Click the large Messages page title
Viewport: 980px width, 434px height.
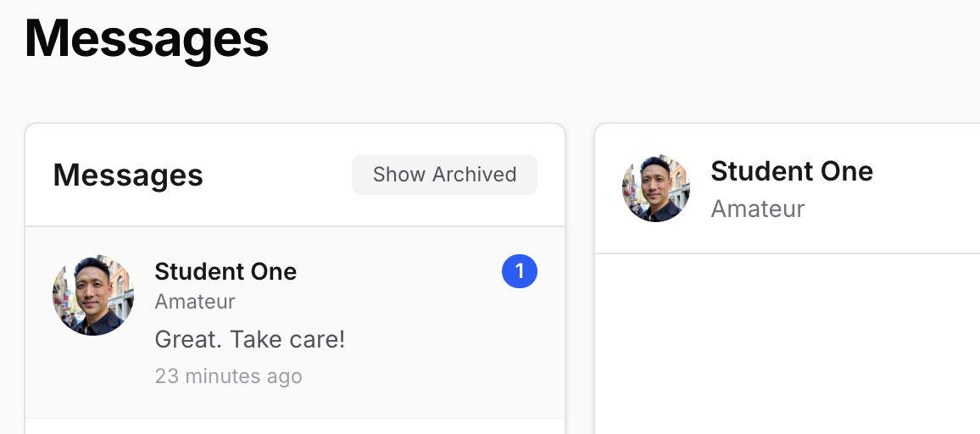147,38
